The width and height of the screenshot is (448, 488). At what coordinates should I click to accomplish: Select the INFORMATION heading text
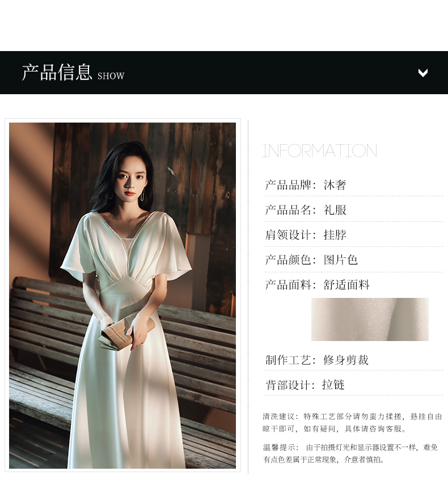click(x=319, y=150)
